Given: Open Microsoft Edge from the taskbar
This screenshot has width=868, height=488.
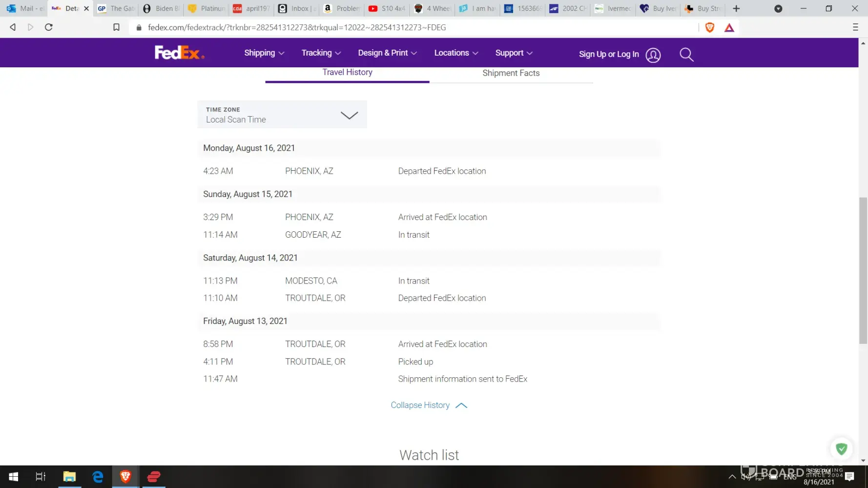Looking at the screenshot, I should [98, 477].
